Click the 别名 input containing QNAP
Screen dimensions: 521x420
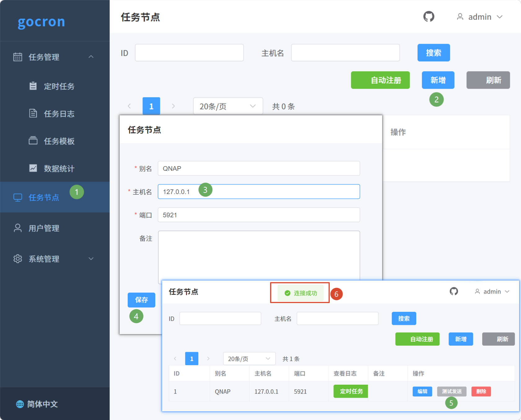click(x=259, y=168)
